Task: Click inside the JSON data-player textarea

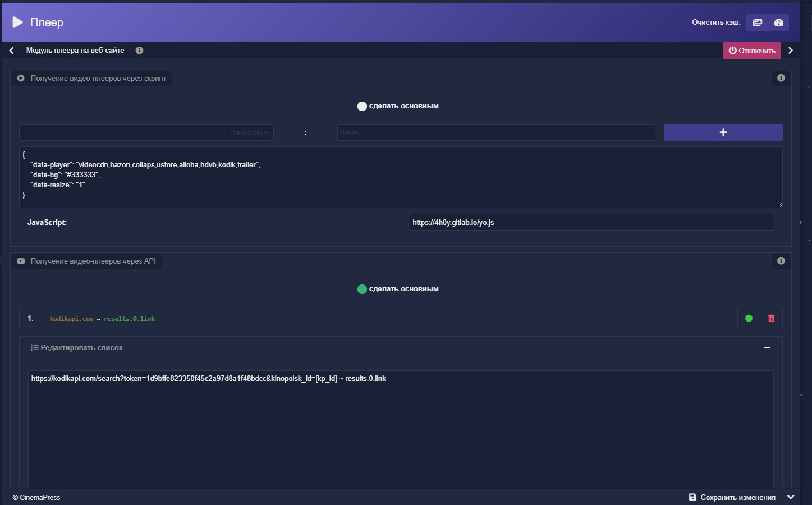Action: 401,177
